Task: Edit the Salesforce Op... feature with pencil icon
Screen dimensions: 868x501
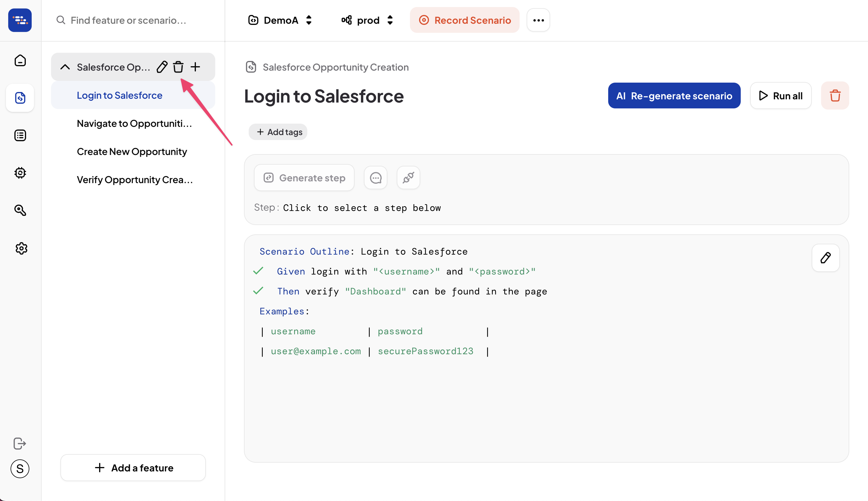Action: point(162,67)
